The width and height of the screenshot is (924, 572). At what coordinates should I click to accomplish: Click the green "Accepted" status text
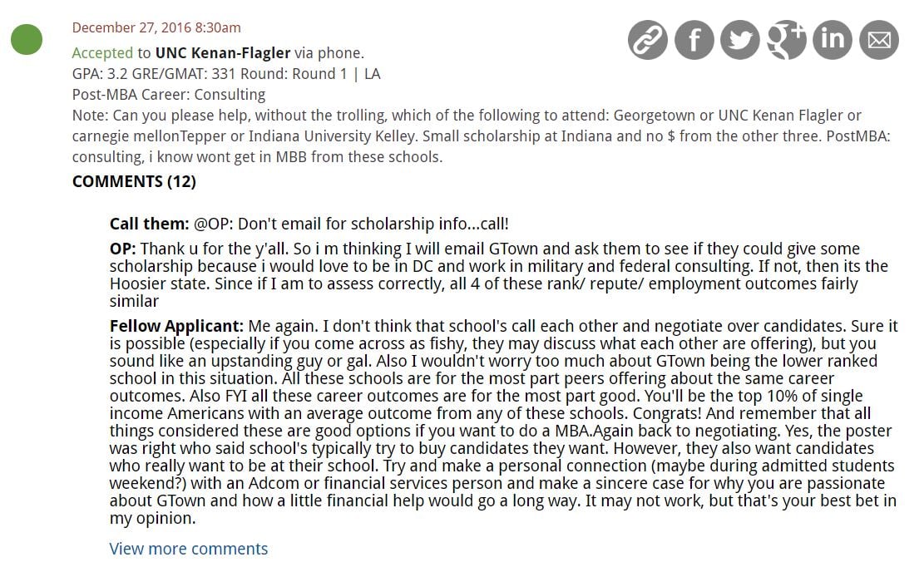102,52
